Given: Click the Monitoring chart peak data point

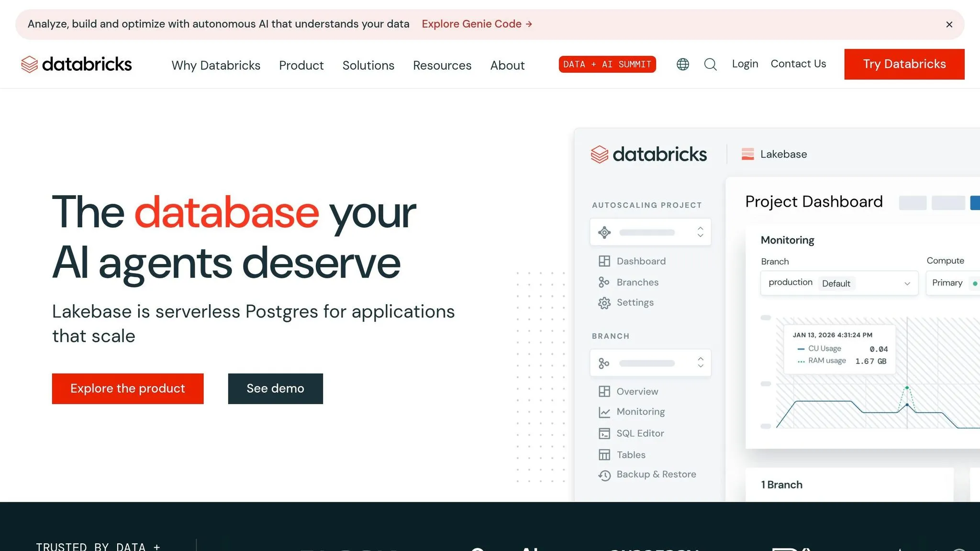Looking at the screenshot, I should click(907, 387).
